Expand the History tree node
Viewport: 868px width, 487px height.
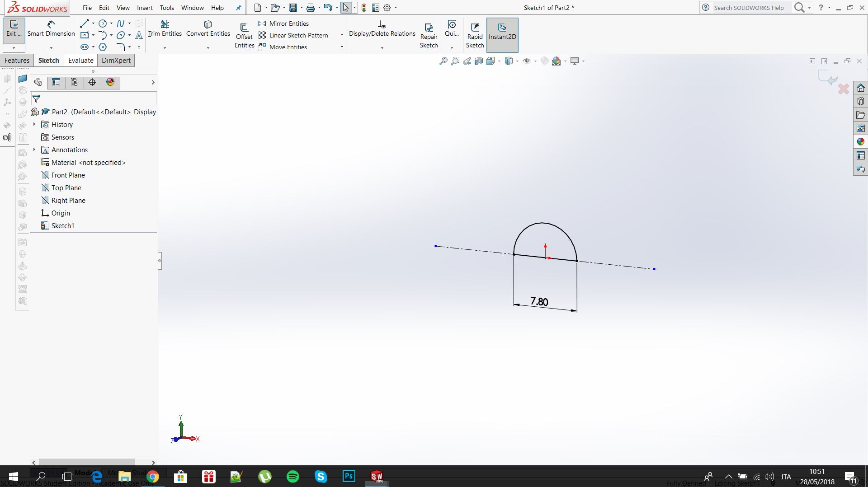point(34,124)
